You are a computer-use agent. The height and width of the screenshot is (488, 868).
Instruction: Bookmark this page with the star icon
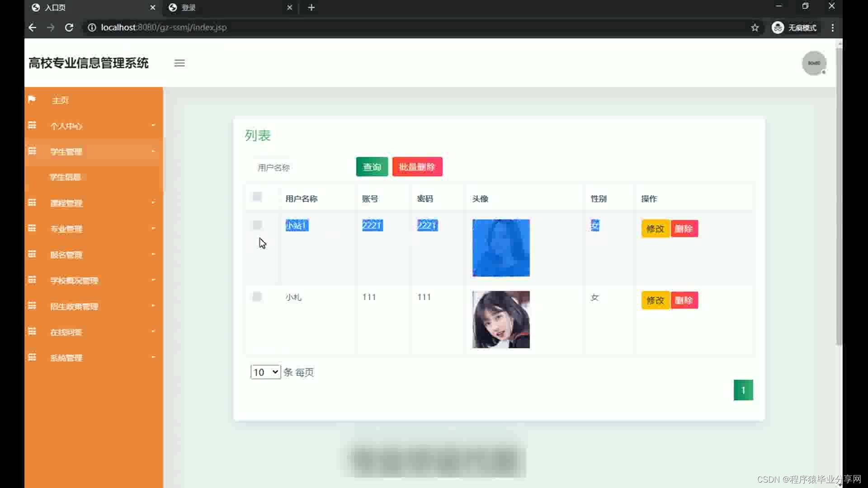[755, 28]
